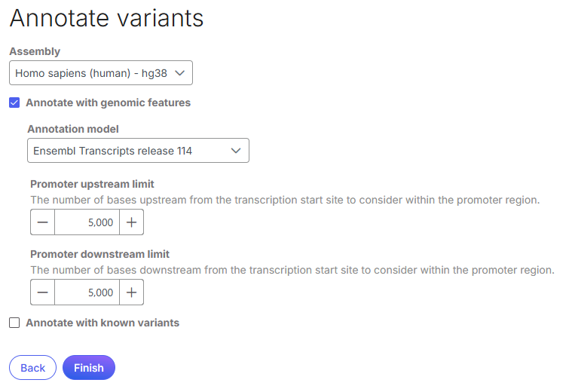Click the Annotate with known variants label
Screen dimensions: 572x392
[x=102, y=323]
